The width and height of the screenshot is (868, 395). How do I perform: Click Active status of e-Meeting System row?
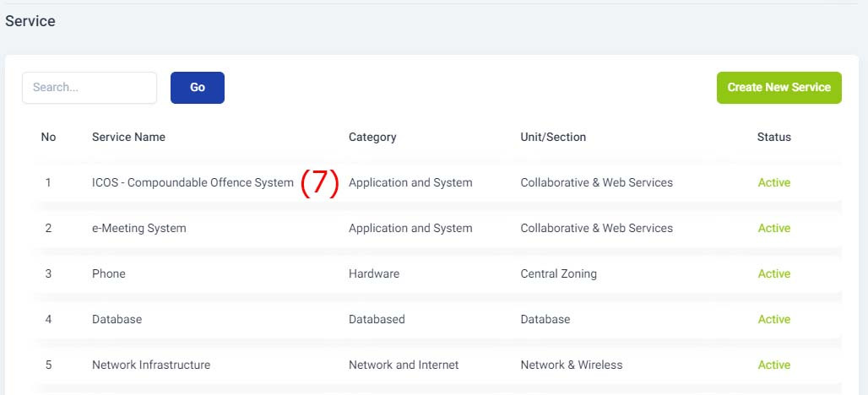tap(774, 228)
